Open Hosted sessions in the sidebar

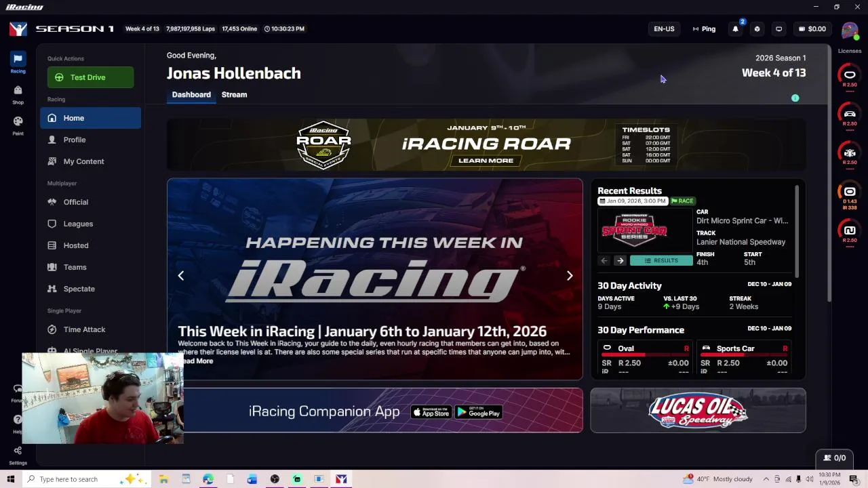[x=90, y=245]
